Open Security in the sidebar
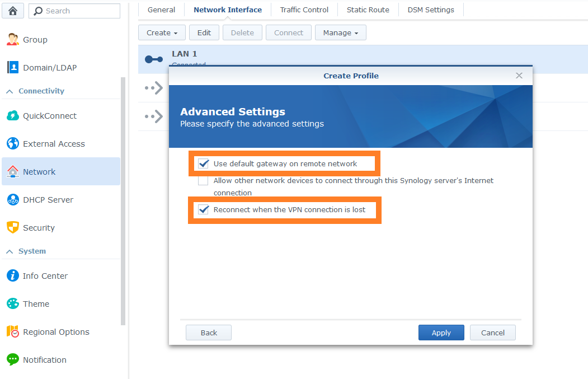 [61, 227]
